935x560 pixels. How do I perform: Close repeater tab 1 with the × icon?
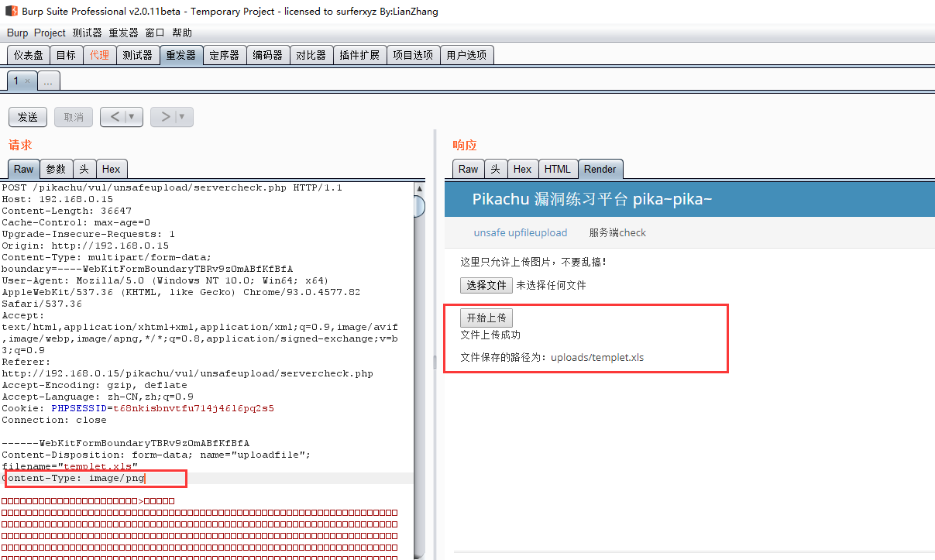tap(28, 81)
